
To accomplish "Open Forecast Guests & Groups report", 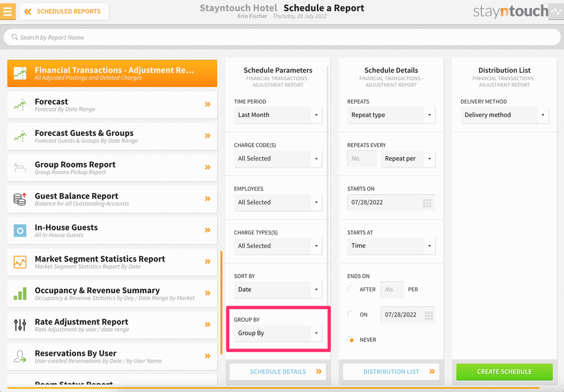I will pyautogui.click(x=112, y=136).
